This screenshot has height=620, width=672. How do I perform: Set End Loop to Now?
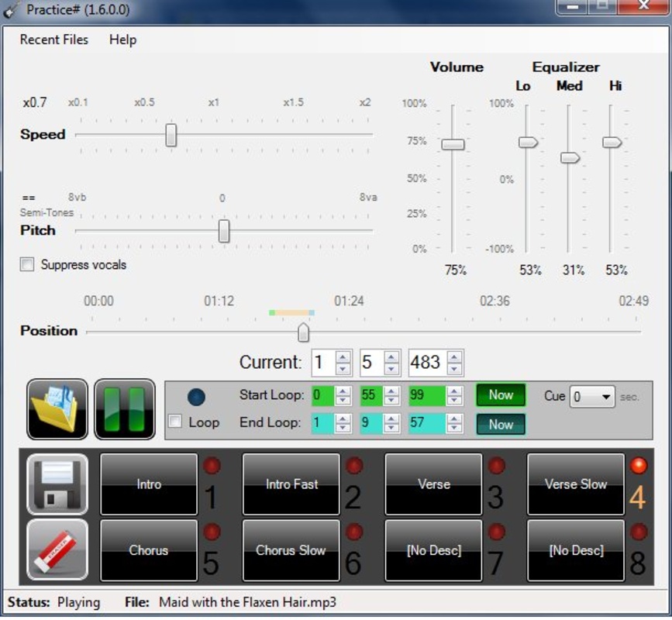pyautogui.click(x=501, y=424)
